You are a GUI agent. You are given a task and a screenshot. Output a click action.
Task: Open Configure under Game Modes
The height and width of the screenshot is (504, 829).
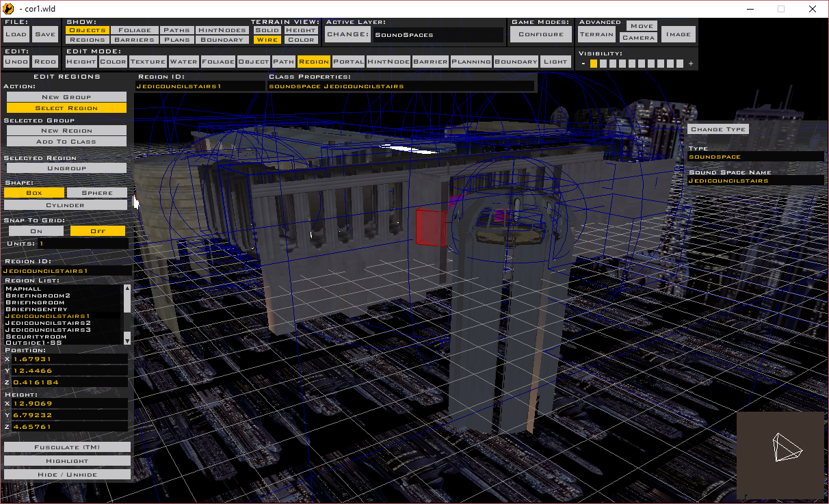(541, 34)
